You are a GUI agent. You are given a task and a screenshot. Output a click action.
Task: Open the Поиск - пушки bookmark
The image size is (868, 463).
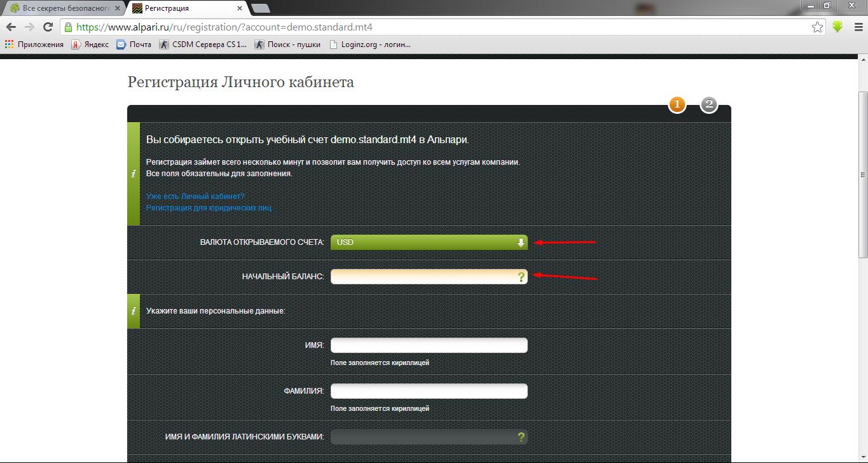287,45
